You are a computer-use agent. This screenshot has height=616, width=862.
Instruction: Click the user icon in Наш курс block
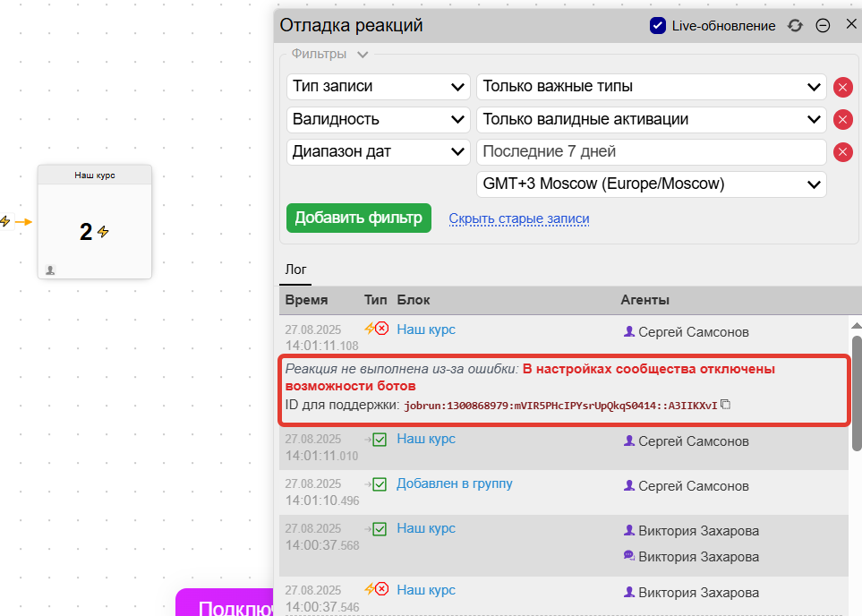point(50,270)
